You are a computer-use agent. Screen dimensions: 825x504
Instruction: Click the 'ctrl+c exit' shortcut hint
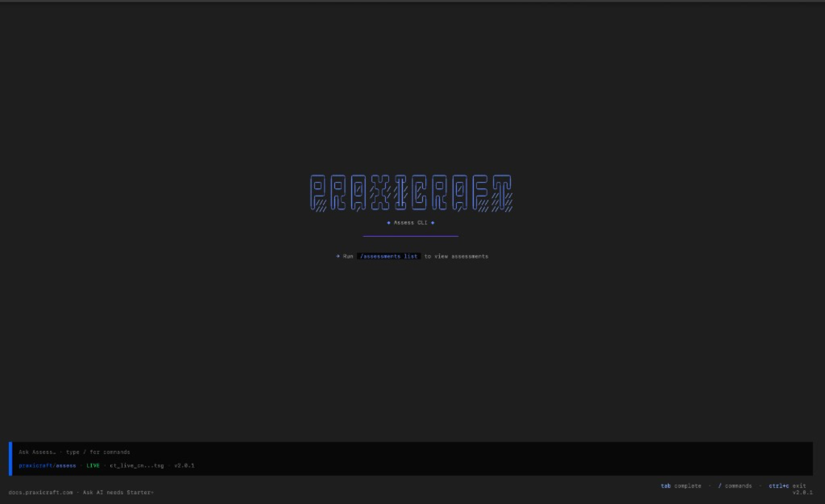787,486
